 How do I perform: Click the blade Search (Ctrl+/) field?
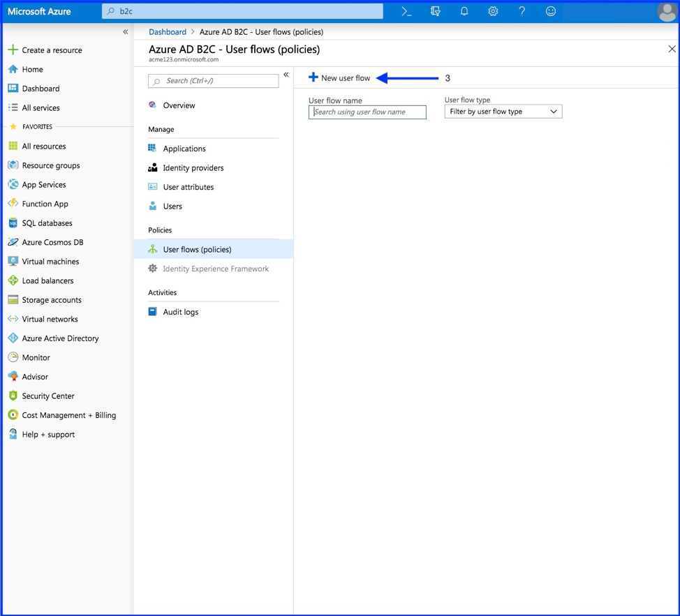pos(214,80)
